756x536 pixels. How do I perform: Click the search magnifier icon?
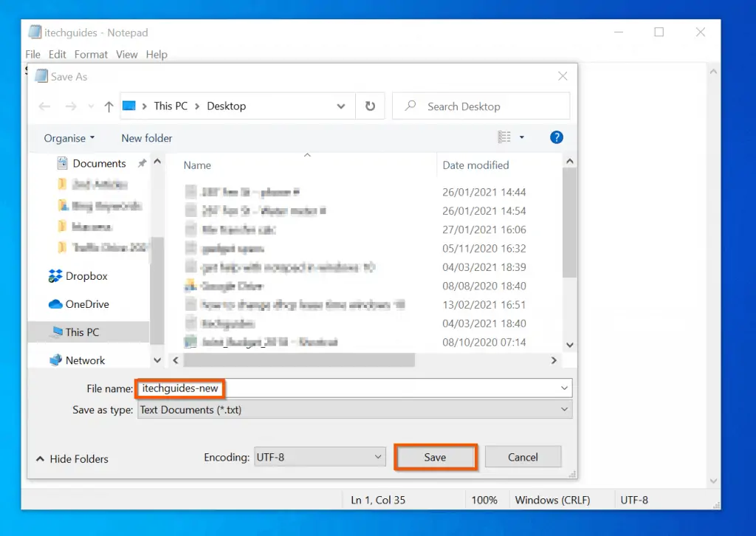coord(410,106)
